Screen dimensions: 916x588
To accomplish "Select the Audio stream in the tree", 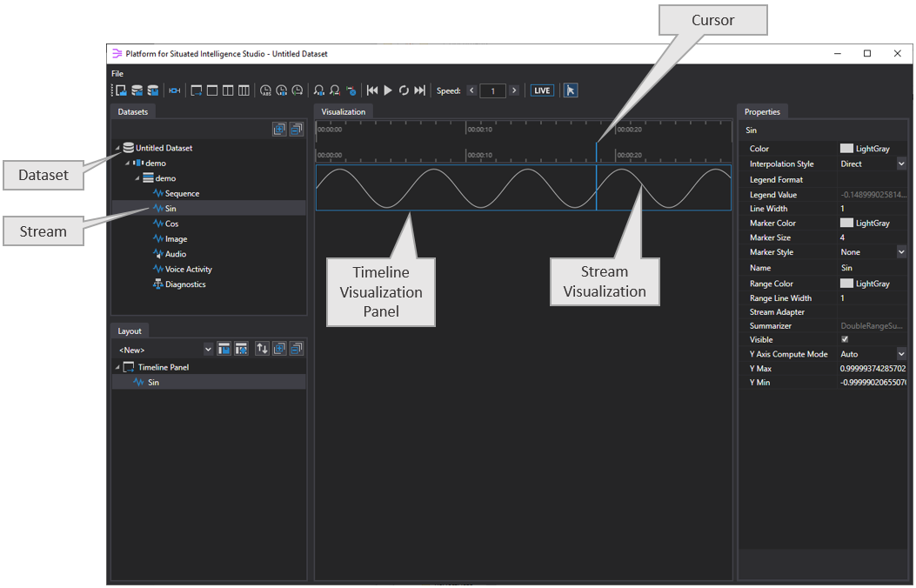I will (174, 253).
